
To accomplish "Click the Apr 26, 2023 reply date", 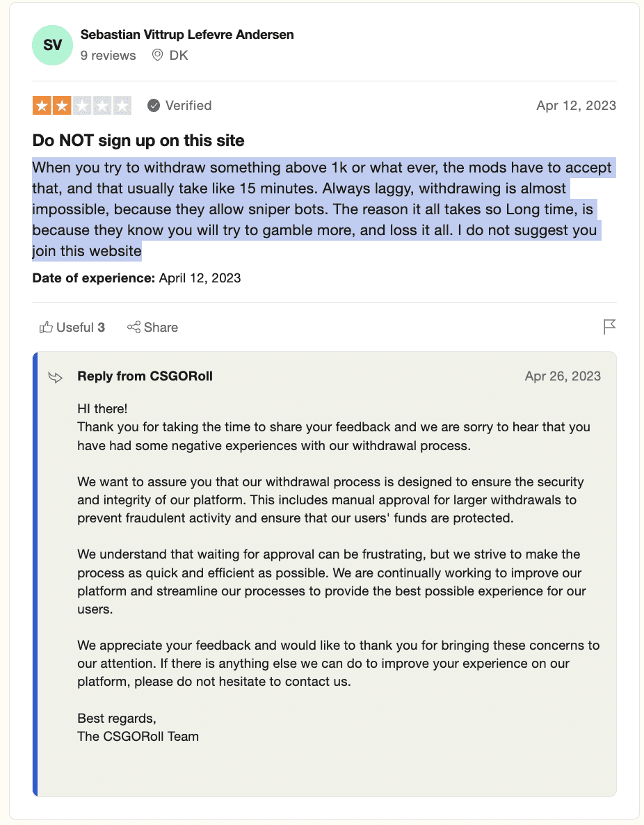I will (x=563, y=376).
